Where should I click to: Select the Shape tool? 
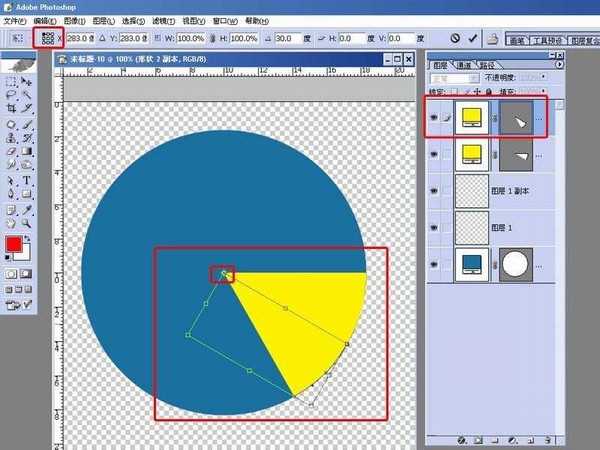click(26, 194)
